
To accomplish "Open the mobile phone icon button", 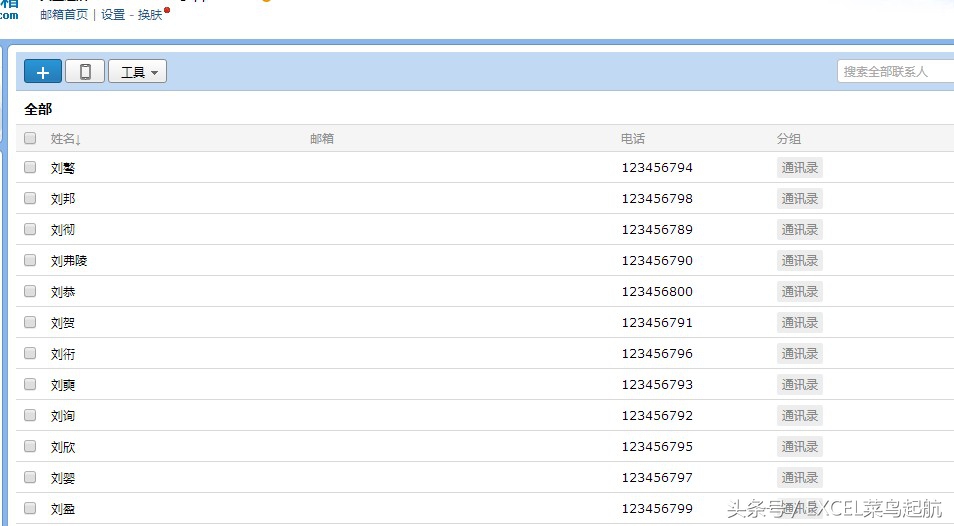I will [85, 72].
